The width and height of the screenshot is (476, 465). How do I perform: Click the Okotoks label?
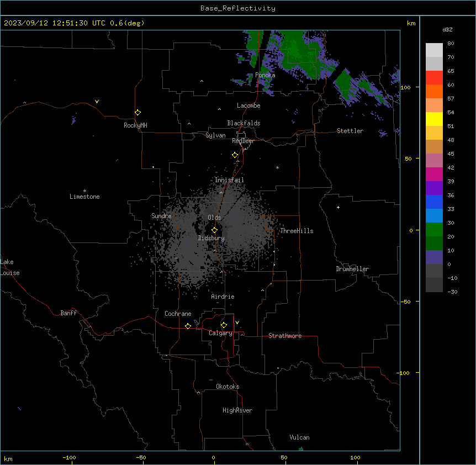[228, 387]
